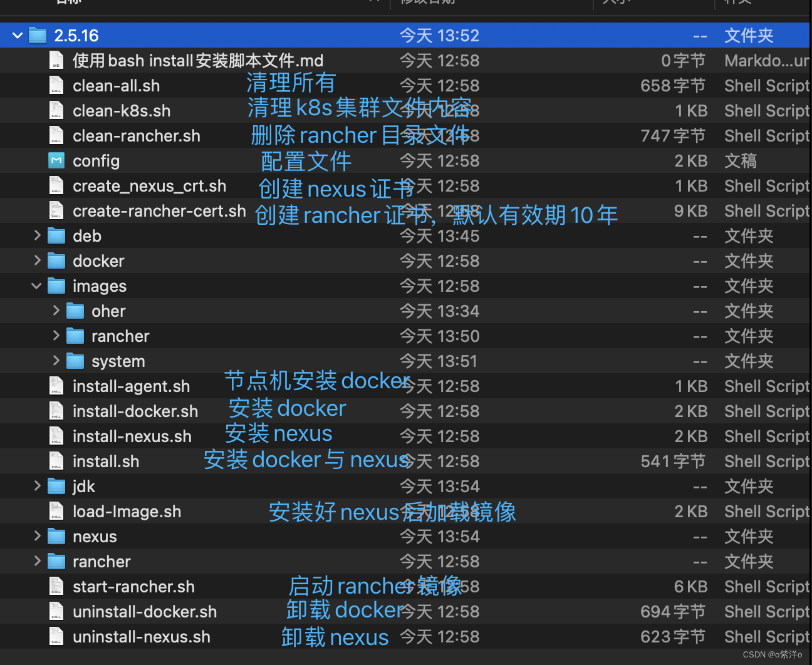812x665 pixels.
Task: Expand the rancher subfolder under images
Action: 56,336
